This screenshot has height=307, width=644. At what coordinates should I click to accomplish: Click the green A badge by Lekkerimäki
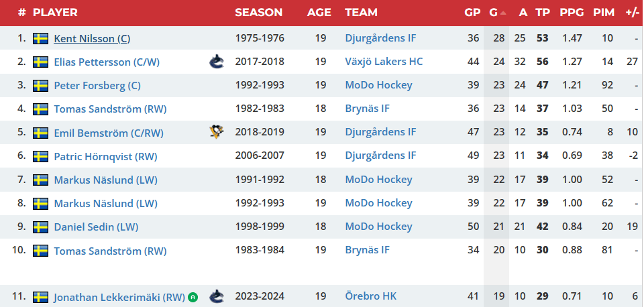click(x=193, y=296)
